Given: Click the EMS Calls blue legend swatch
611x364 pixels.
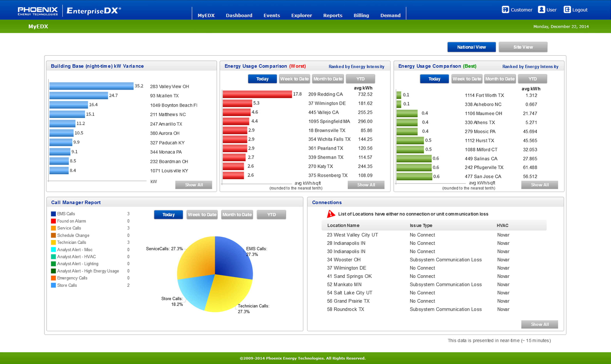Looking at the screenshot, I should [x=53, y=214].
